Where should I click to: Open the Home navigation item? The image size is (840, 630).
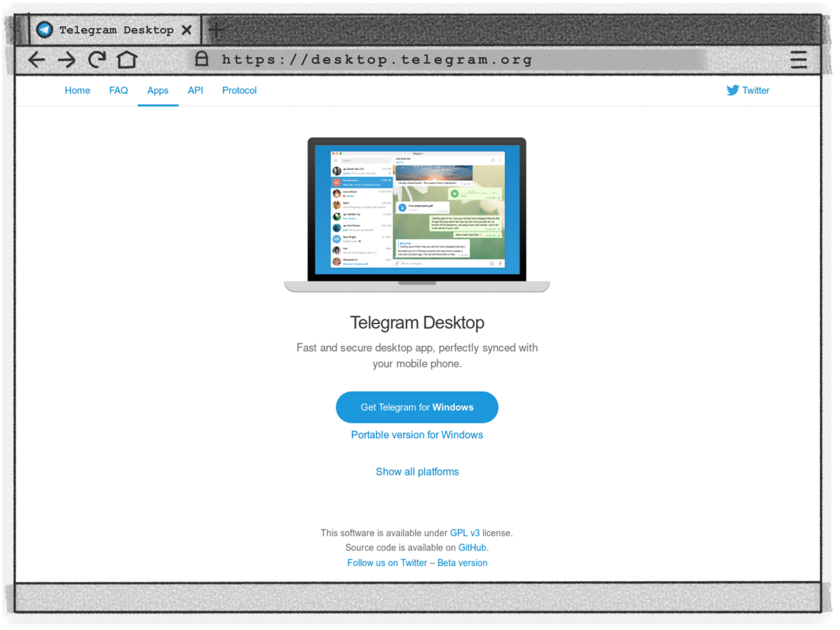77,91
